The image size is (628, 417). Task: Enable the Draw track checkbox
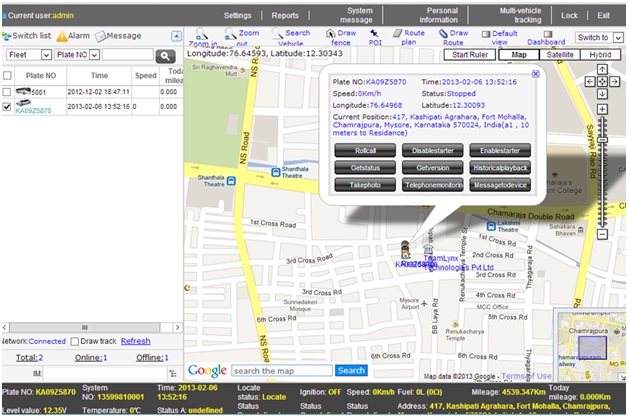[74, 341]
